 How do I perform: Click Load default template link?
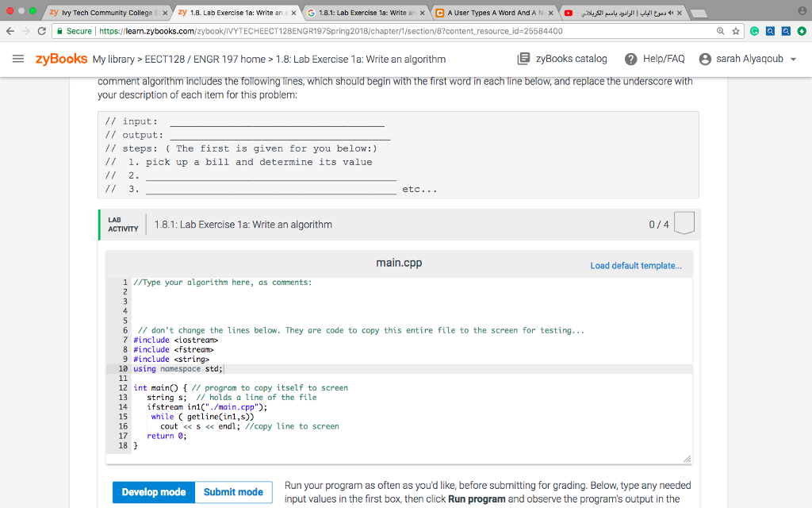coord(635,266)
